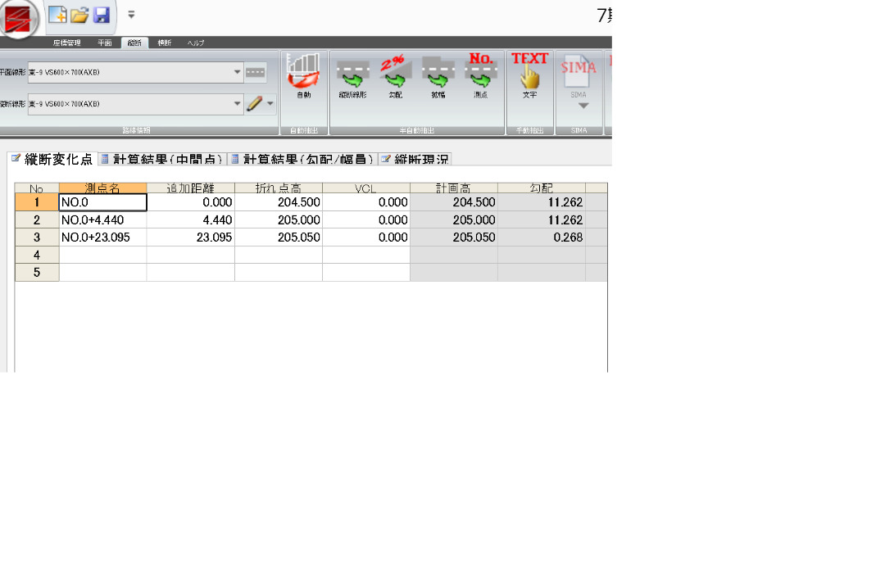Switch to the 横断 ribbon tab
Image resolution: width=885 pixels, height=588 pixels.
pyautogui.click(x=164, y=43)
